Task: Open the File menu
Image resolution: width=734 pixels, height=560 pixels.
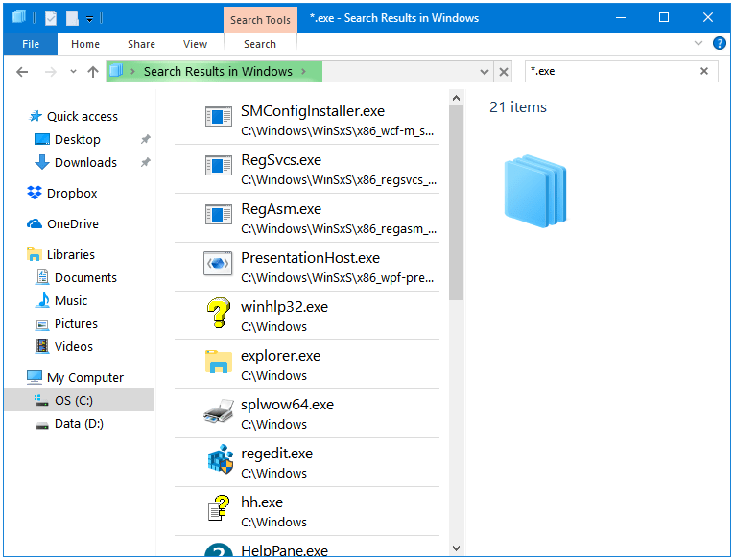Action: click(x=31, y=44)
